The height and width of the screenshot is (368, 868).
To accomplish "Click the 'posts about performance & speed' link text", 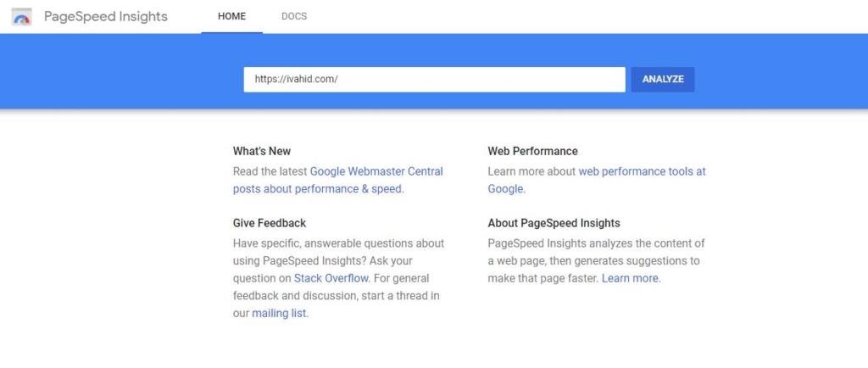I will click(x=317, y=189).
